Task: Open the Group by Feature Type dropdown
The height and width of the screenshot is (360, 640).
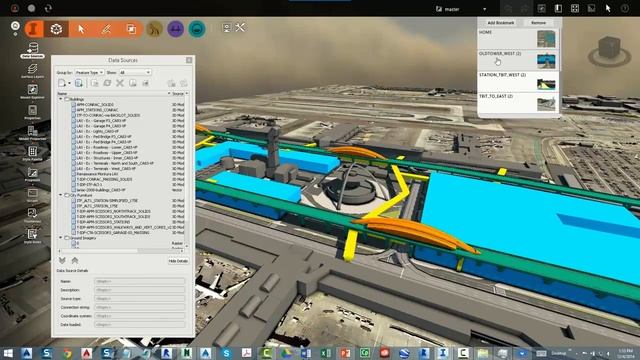Action: point(89,72)
